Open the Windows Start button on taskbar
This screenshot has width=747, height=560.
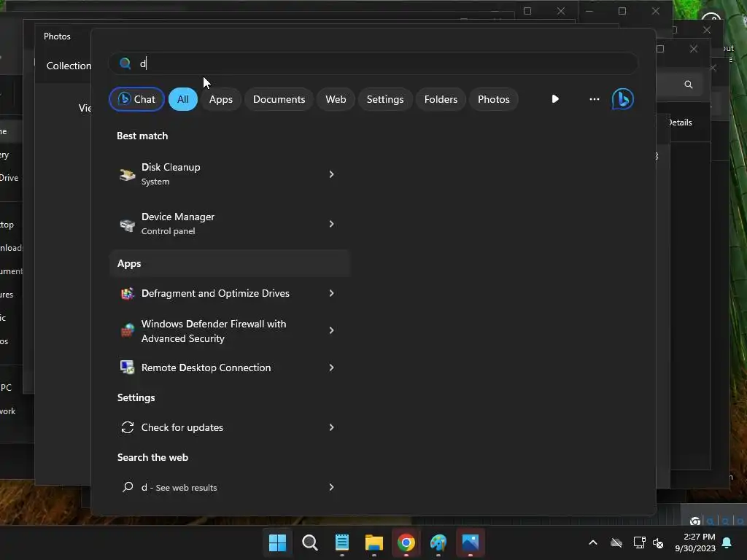277,542
